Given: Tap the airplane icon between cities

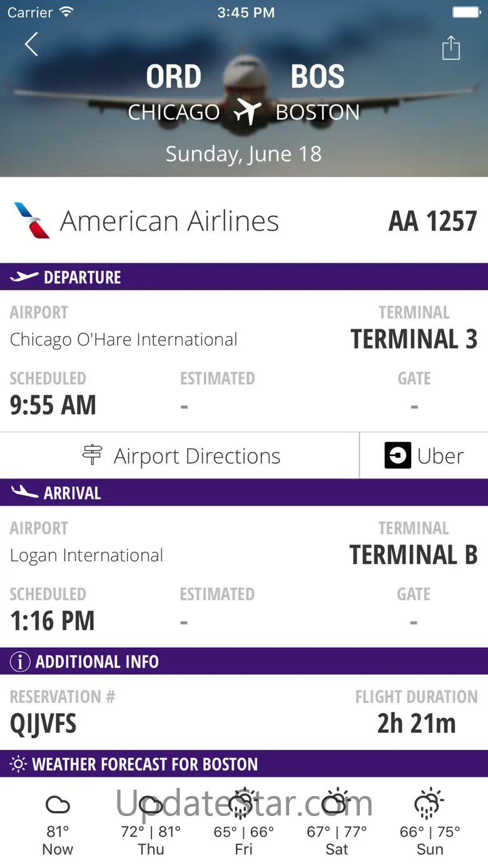Looking at the screenshot, I should click(247, 112).
